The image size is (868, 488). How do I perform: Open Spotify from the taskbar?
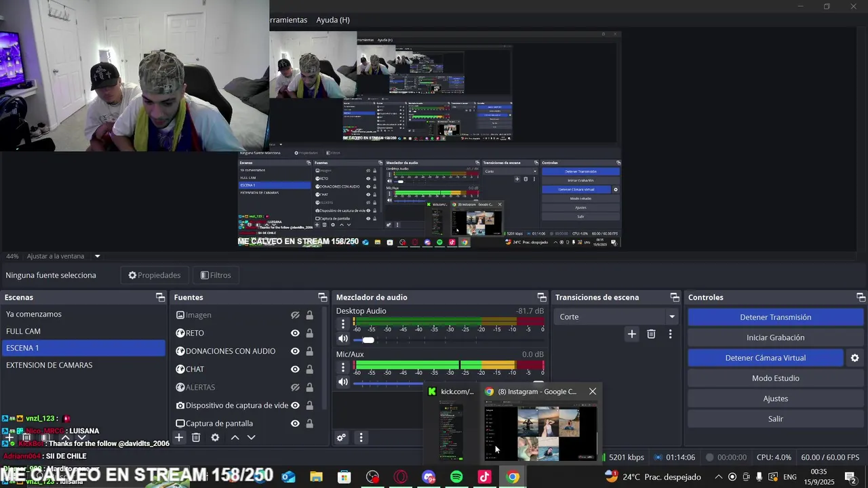click(456, 477)
